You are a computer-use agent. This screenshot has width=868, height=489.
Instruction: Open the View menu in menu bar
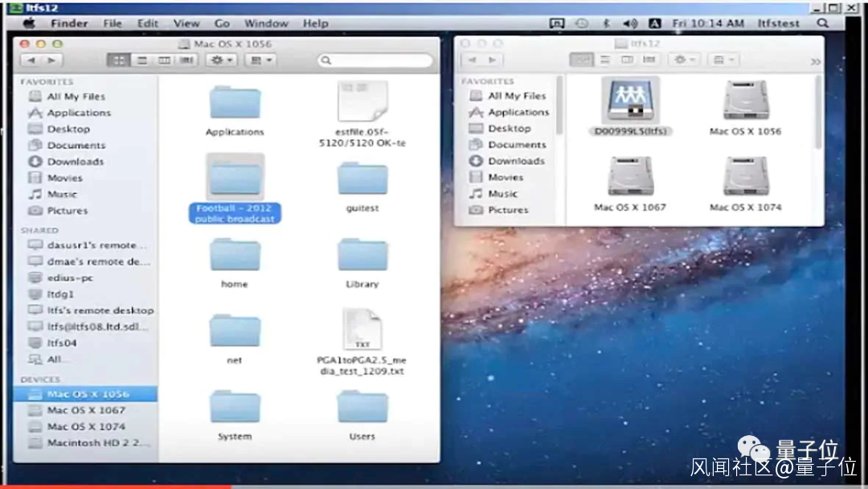click(x=186, y=23)
